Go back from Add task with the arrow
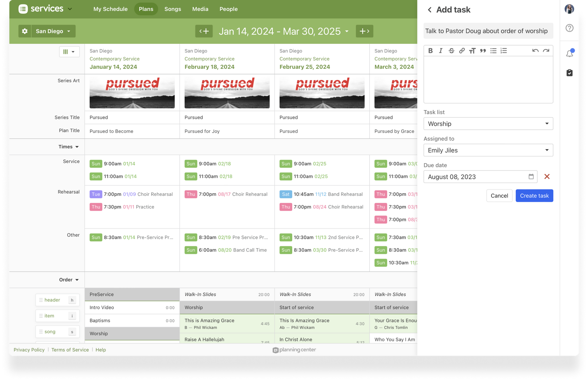588x381 pixels. tap(430, 9)
